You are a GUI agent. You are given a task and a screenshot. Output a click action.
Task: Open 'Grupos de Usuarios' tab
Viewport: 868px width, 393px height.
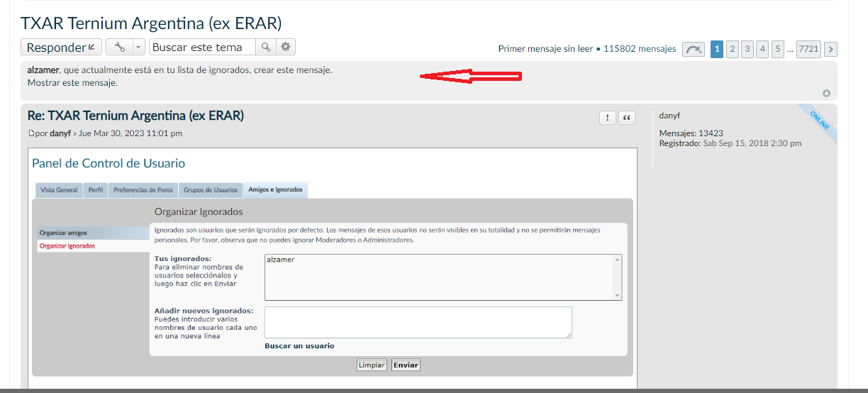211,190
